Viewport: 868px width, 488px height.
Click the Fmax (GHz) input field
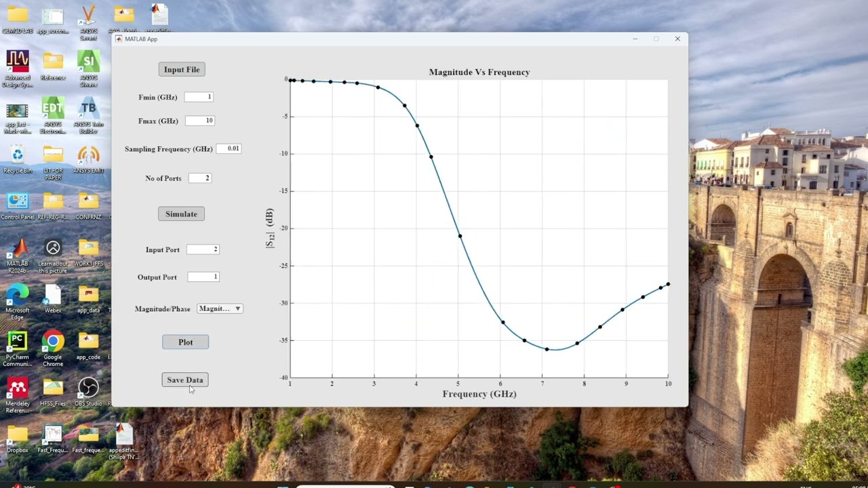(199, 121)
